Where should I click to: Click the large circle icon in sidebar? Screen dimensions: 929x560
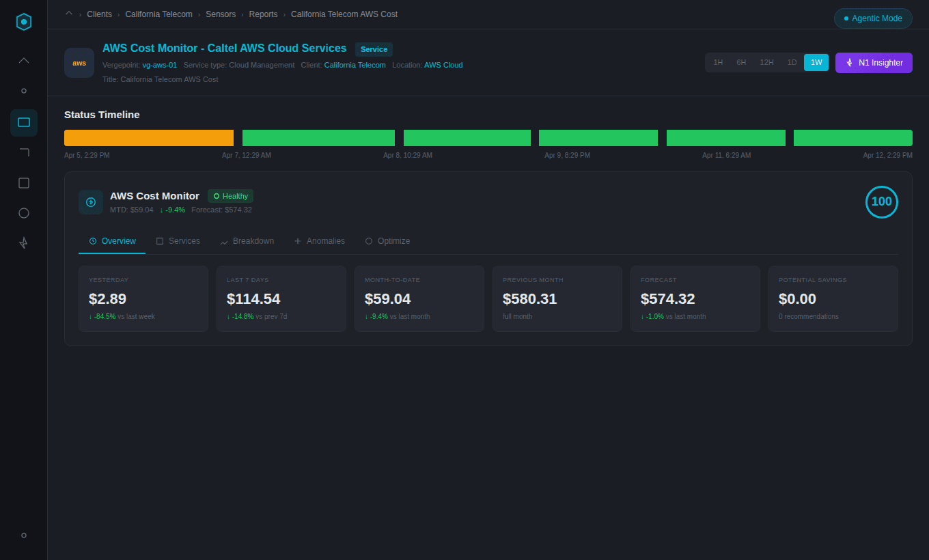pyautogui.click(x=24, y=213)
